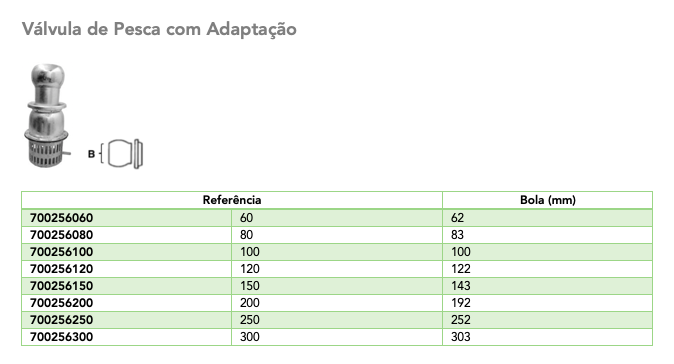This screenshot has width=674, height=364.
Task: Select reference 700256060
Action: click(61, 218)
